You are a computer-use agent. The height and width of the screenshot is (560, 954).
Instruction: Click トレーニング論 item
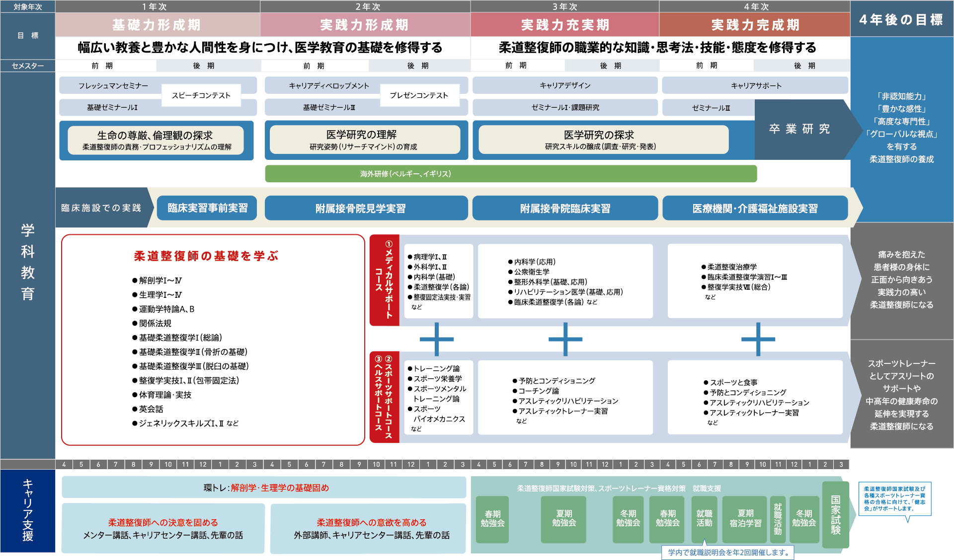pyautogui.click(x=434, y=368)
